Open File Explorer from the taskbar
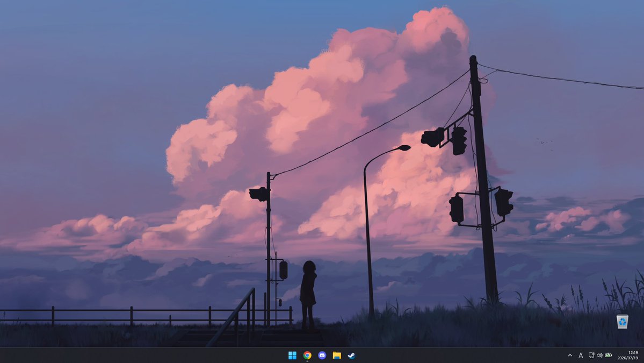Screen dimensions: 644x363 pyautogui.click(x=337, y=355)
